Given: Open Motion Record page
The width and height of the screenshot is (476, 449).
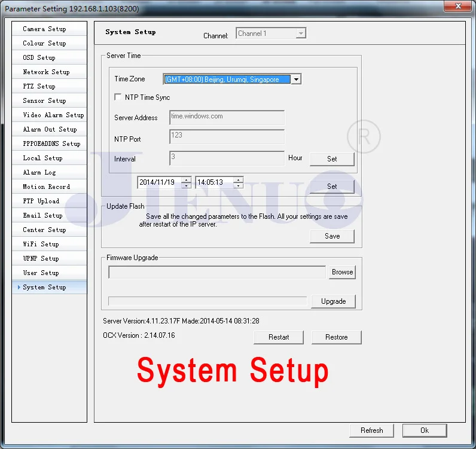Looking at the screenshot, I should pos(49,187).
